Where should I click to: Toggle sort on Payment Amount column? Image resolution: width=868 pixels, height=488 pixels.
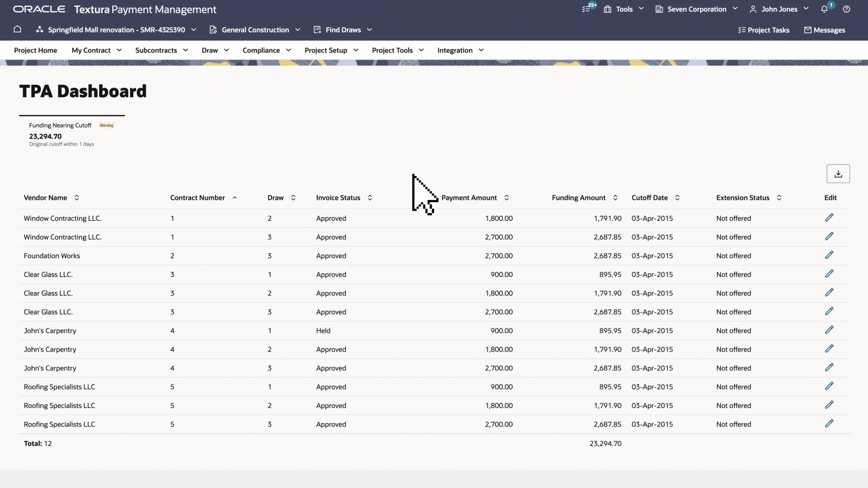pos(506,197)
